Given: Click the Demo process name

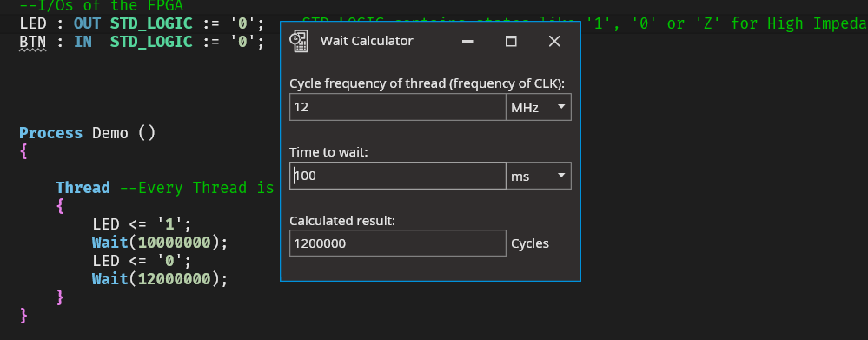Looking at the screenshot, I should click(110, 133).
